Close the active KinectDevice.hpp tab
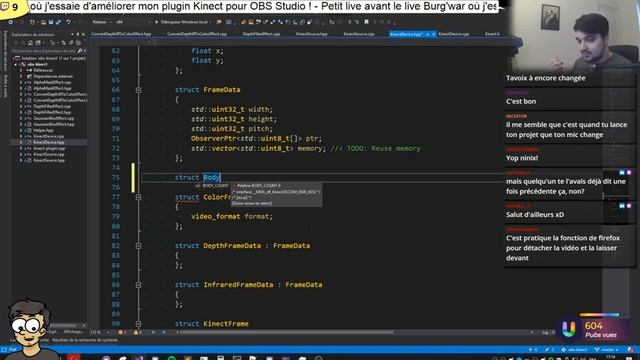Image resolution: width=640 pixels, height=360 pixels. (x=433, y=34)
